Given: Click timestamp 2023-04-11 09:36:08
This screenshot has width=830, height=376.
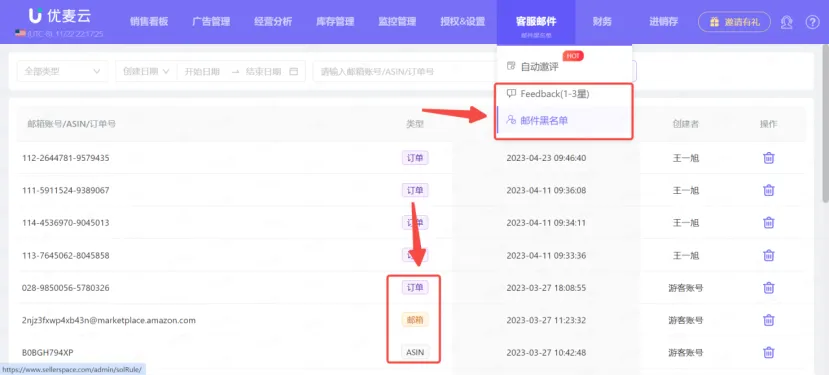Looking at the screenshot, I should (546, 190).
